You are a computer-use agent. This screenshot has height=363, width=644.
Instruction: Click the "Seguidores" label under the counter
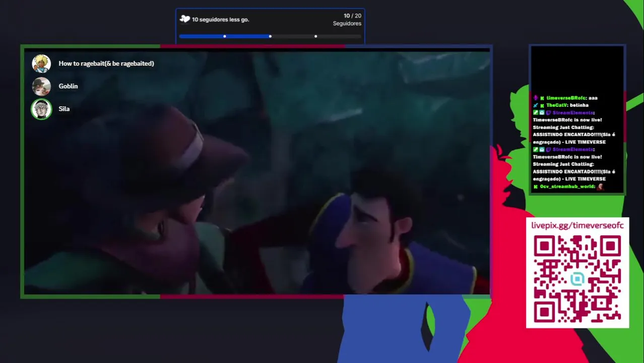(347, 23)
